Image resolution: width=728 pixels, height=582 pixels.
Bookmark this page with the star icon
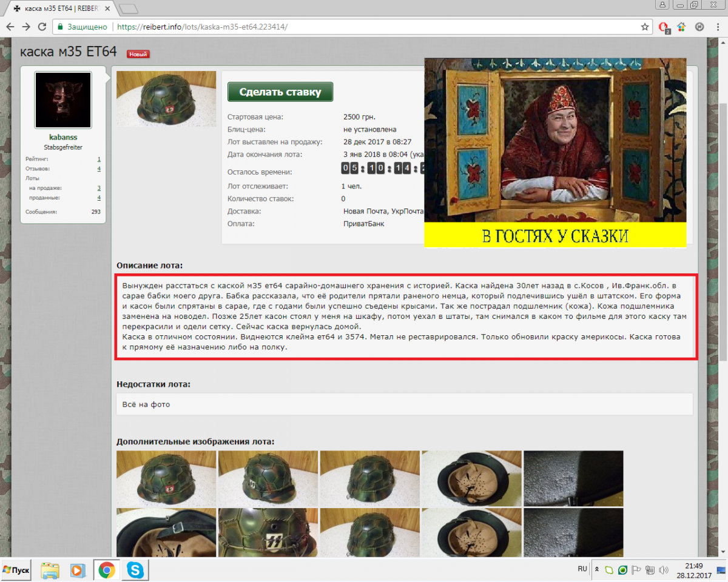[x=645, y=27]
